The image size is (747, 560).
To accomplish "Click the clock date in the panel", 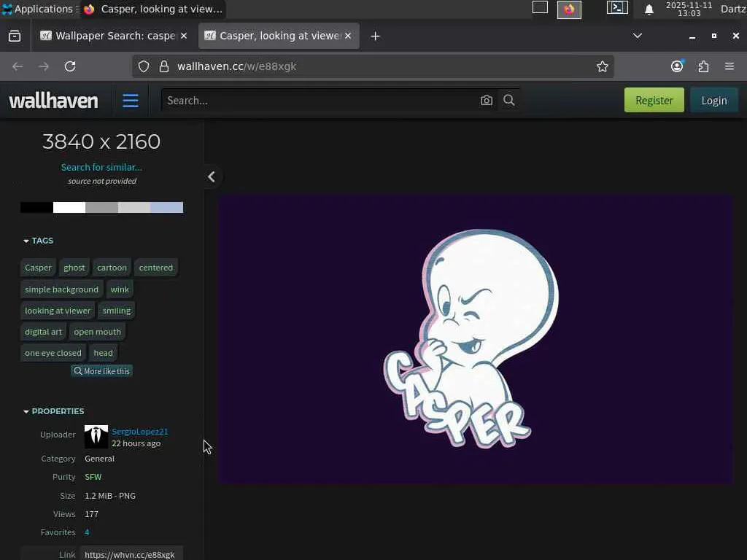I will tap(689, 9).
